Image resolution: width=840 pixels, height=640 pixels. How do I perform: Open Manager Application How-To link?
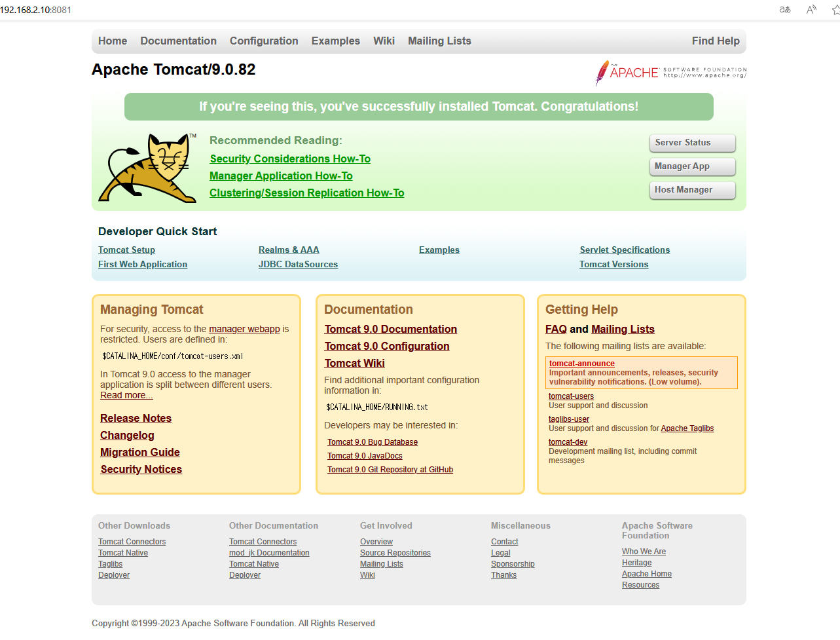(x=281, y=176)
